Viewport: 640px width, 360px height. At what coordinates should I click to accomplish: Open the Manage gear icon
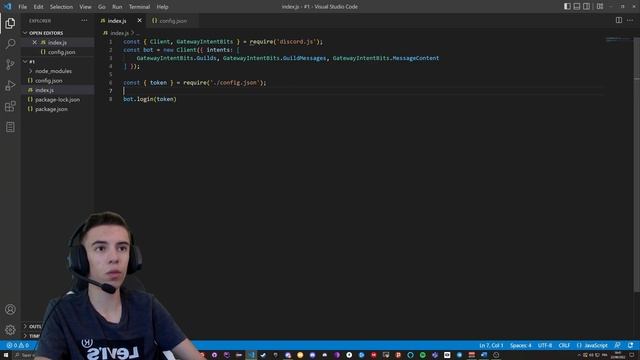pyautogui.click(x=10, y=330)
